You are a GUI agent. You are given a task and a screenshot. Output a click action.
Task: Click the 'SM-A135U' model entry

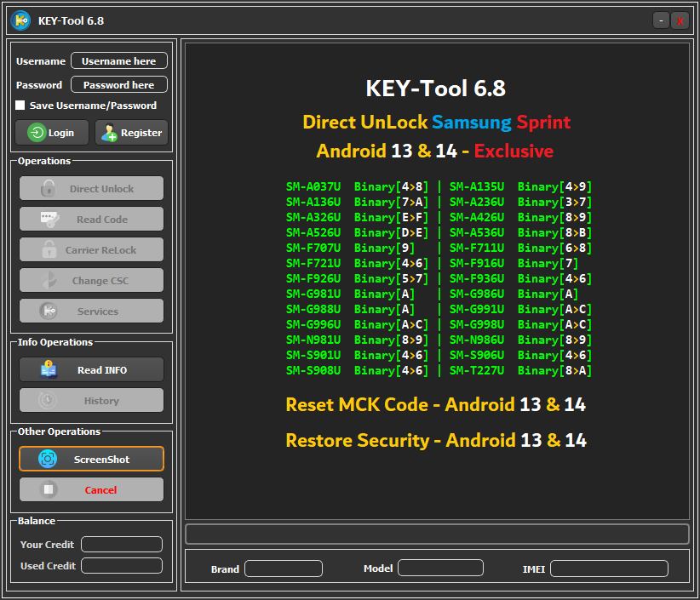pyautogui.click(x=477, y=186)
